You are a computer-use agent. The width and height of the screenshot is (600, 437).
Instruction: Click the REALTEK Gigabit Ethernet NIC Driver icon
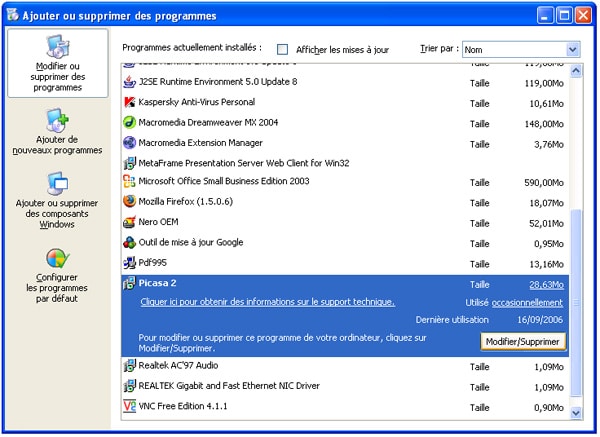pos(130,386)
